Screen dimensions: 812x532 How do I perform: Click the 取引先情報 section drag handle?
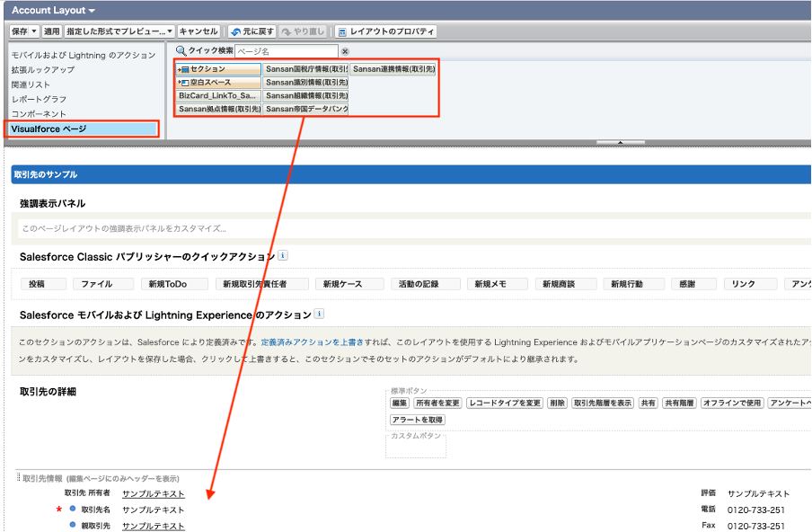[19, 477]
